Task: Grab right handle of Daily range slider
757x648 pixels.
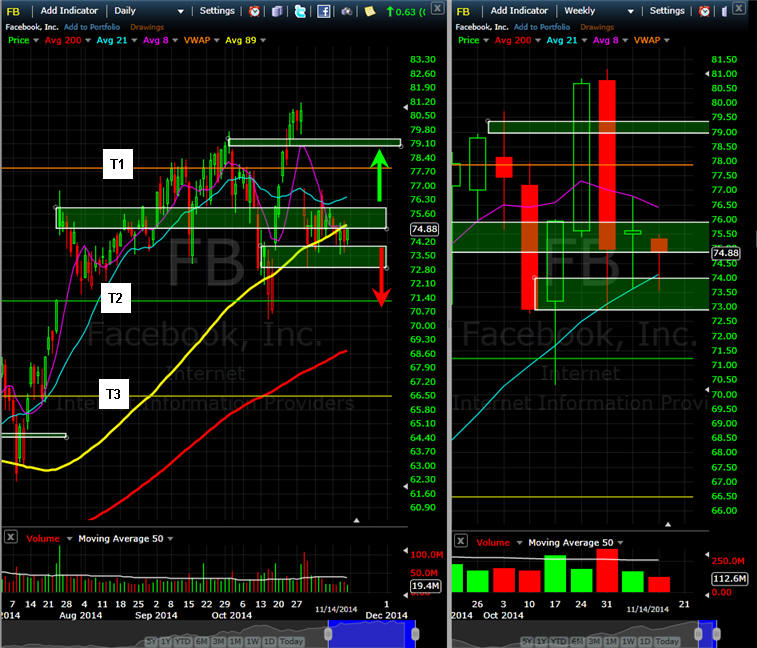Action: pos(415,634)
